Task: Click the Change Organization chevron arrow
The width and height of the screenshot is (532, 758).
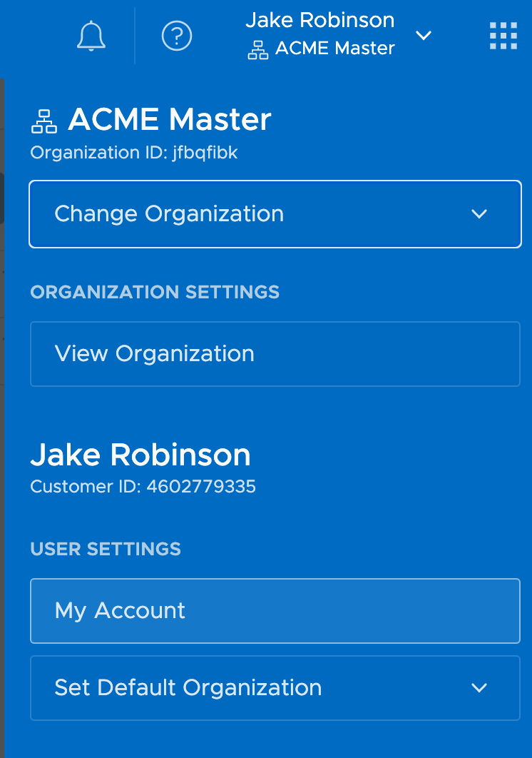Action: (x=479, y=214)
